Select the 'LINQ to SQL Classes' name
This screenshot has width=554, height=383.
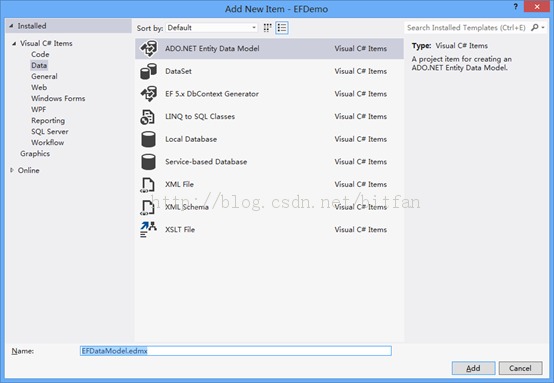point(200,117)
